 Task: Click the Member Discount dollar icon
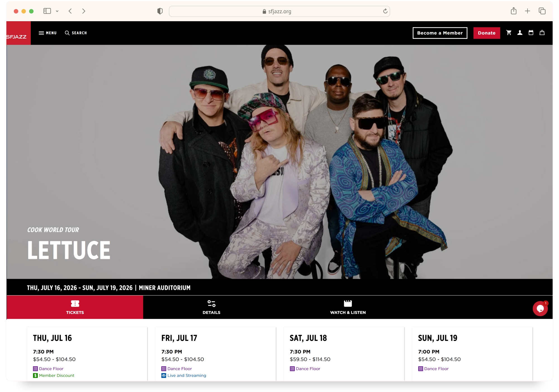coord(35,376)
